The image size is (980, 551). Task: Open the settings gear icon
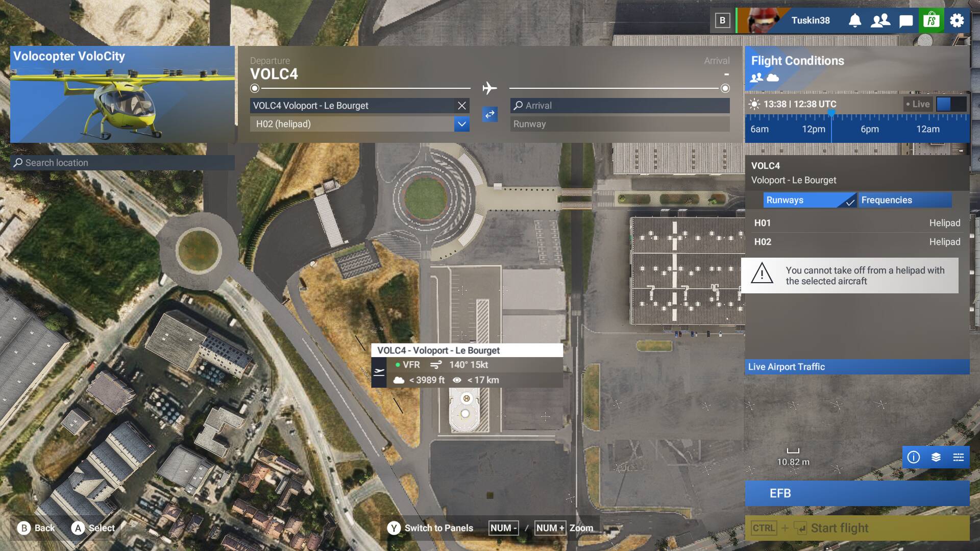tap(957, 20)
